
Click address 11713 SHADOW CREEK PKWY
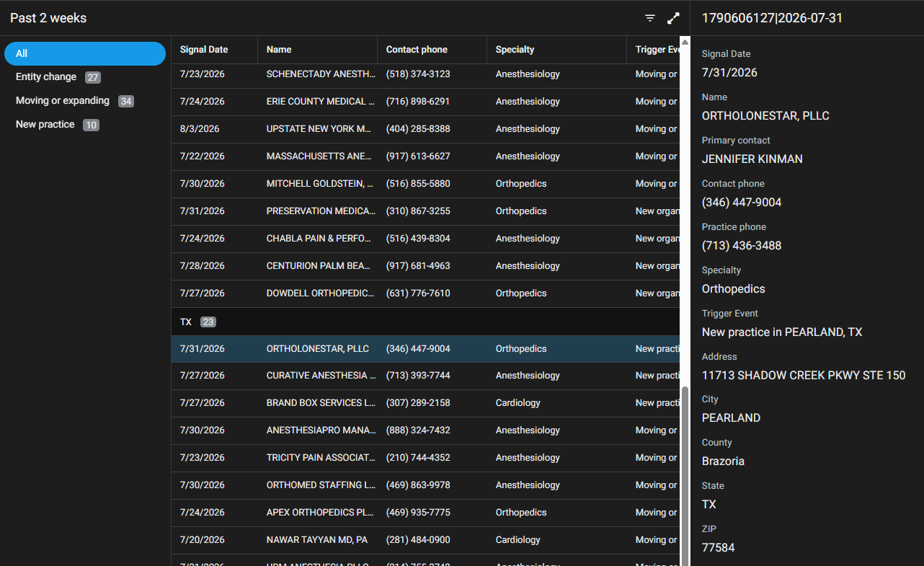804,375
